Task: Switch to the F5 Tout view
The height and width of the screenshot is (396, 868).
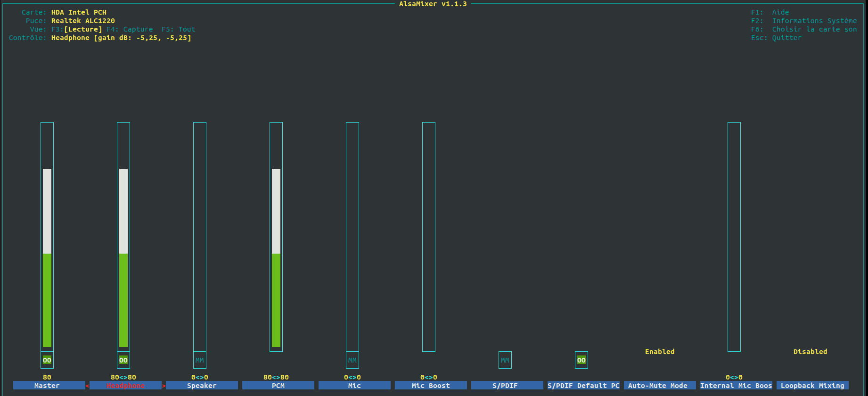Action: 178,29
